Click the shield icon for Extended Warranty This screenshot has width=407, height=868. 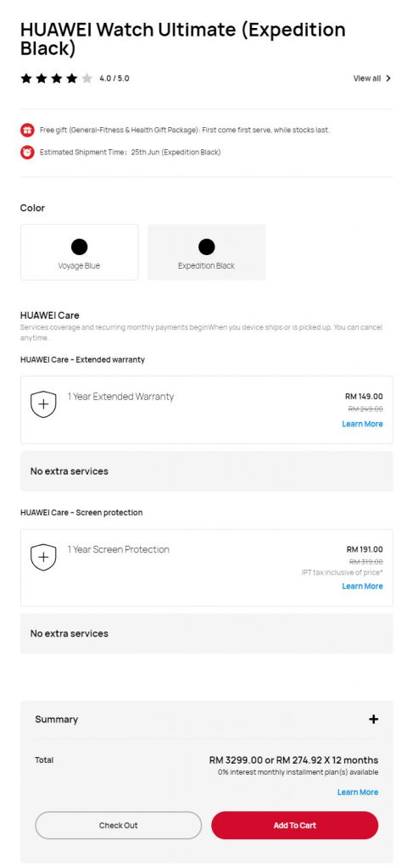(43, 404)
